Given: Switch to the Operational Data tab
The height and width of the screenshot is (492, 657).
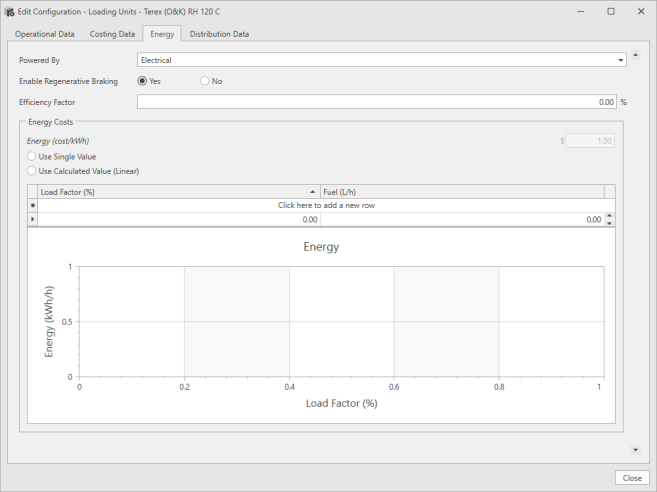Looking at the screenshot, I should [x=44, y=34].
